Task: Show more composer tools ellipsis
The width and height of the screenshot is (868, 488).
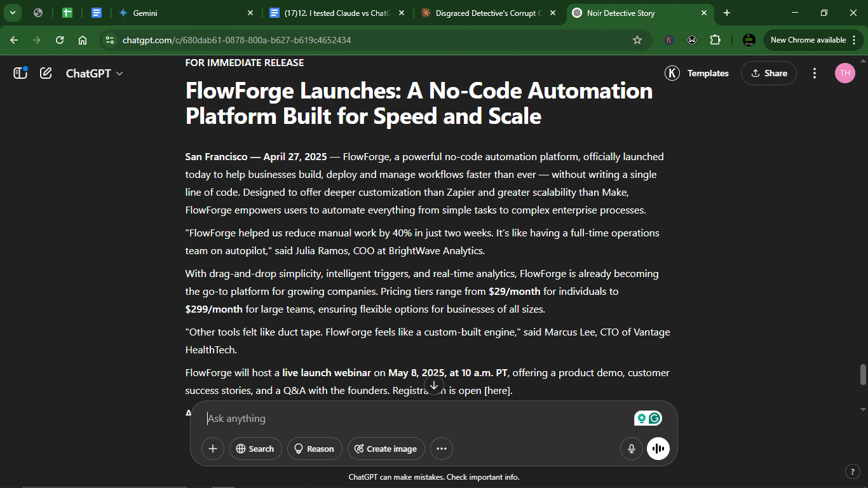Action: (442, 449)
